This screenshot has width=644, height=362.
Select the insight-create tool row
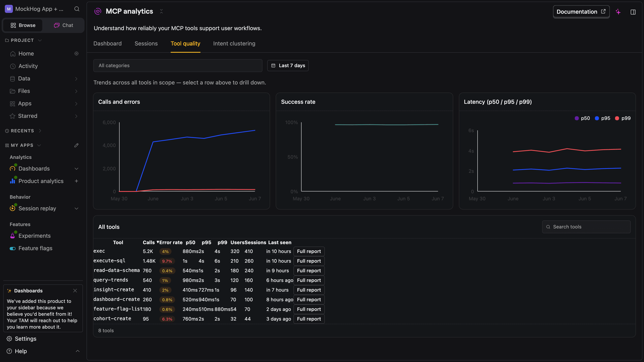(x=209, y=290)
